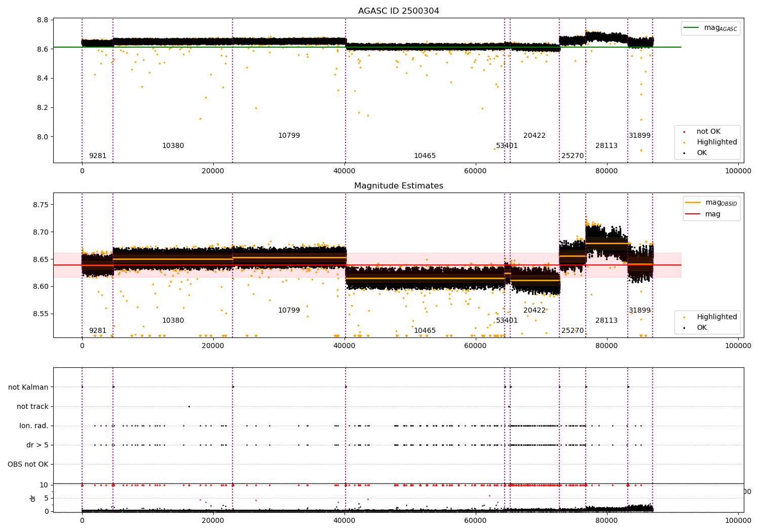
Task: Click the 8.55 y-axis tick label
Action: pyautogui.click(x=41, y=314)
